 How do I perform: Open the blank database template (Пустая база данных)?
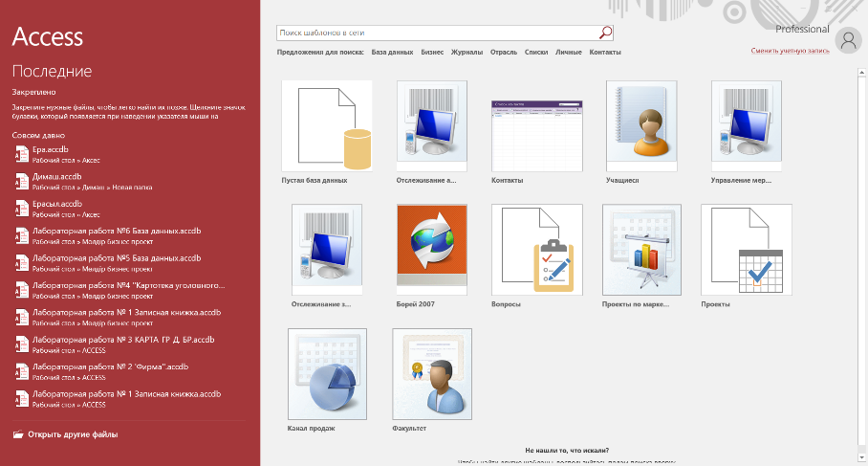[327, 125]
